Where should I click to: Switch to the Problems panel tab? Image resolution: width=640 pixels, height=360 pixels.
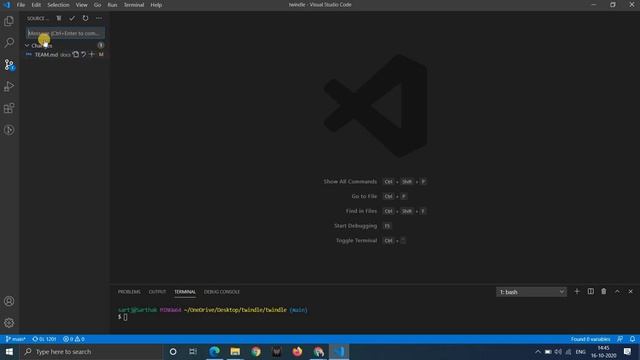[x=129, y=292]
